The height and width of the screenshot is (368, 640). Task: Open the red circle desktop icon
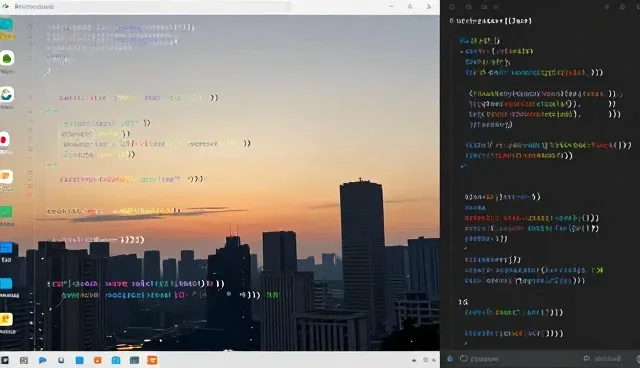point(4,140)
